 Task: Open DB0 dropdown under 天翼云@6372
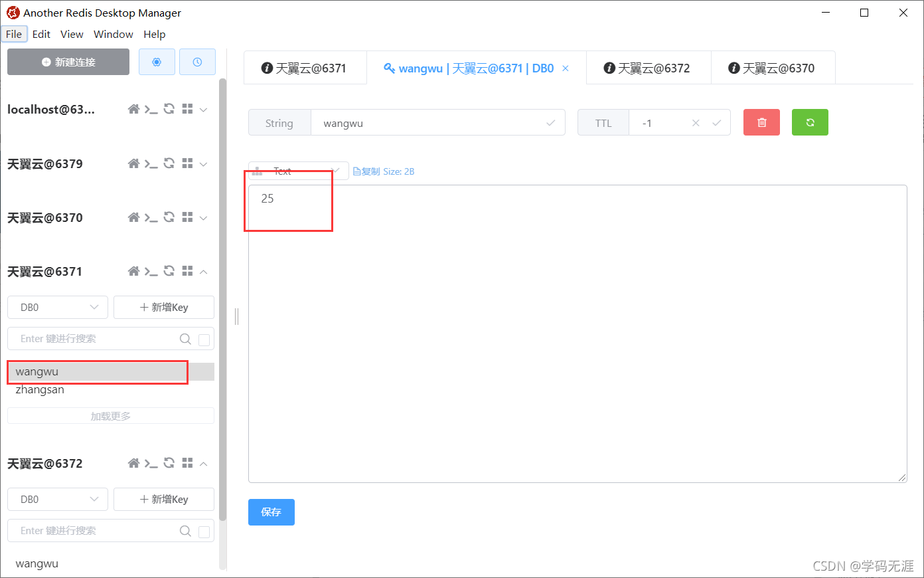point(58,499)
